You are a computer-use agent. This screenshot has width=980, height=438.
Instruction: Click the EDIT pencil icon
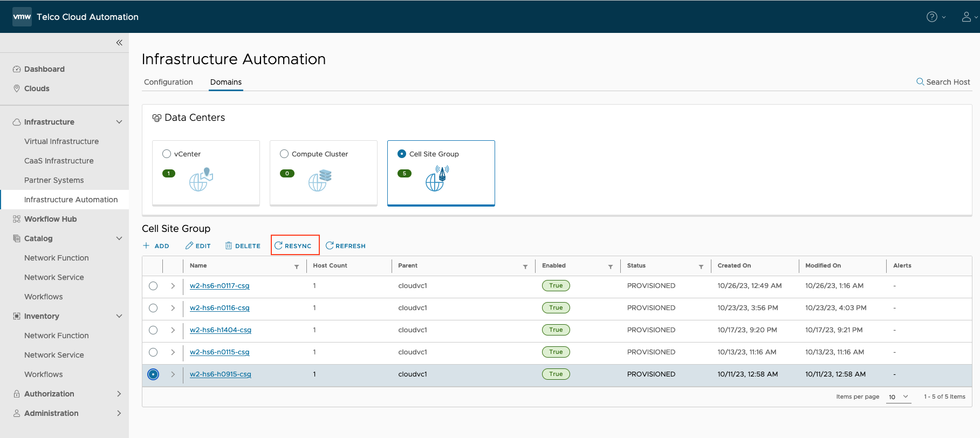pyautogui.click(x=189, y=245)
